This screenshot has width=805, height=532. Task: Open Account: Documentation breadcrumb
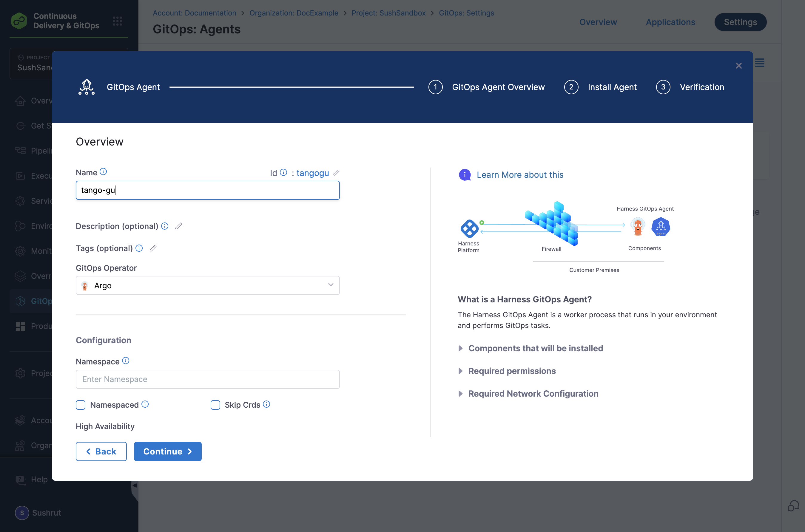(x=195, y=13)
